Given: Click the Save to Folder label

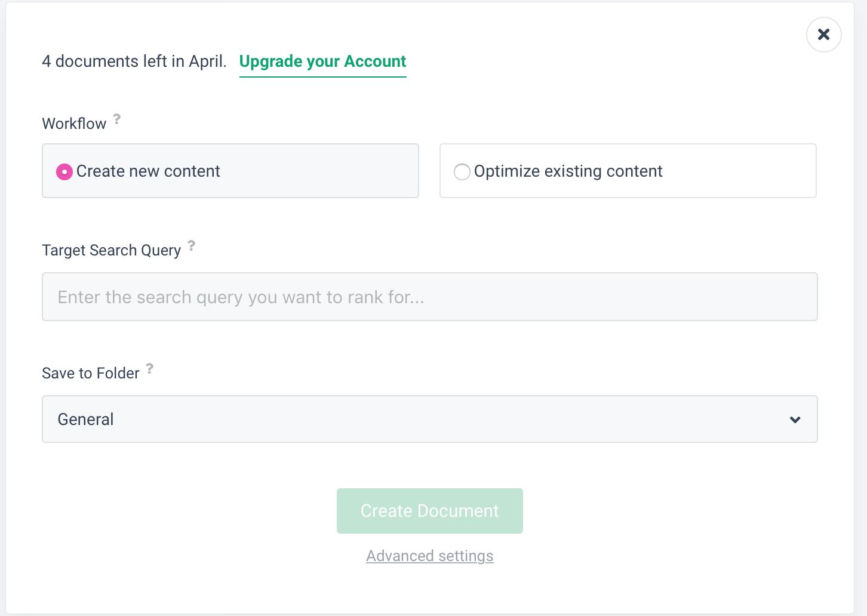Looking at the screenshot, I should [90, 373].
